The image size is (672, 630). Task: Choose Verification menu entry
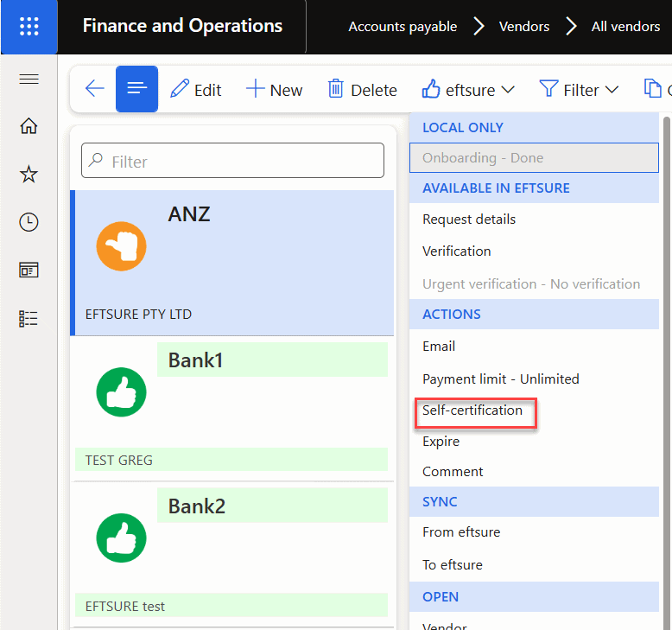click(534, 251)
